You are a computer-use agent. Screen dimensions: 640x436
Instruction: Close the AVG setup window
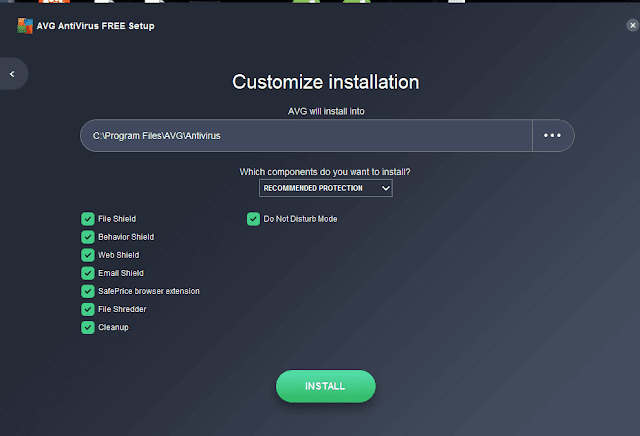pos(632,25)
